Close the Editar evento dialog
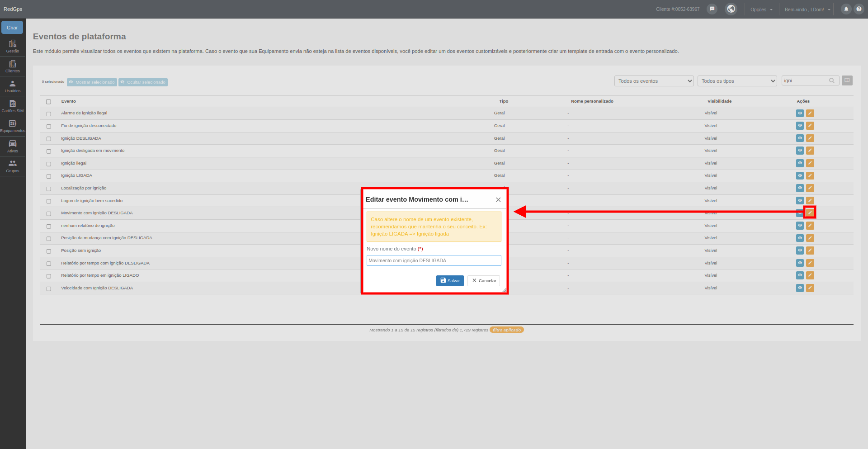The image size is (868, 449). (x=498, y=199)
